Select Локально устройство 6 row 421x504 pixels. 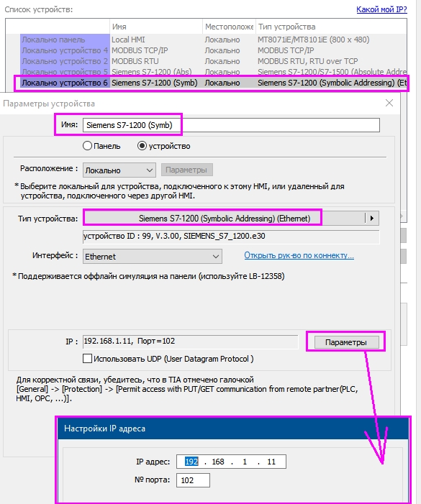[211, 83]
